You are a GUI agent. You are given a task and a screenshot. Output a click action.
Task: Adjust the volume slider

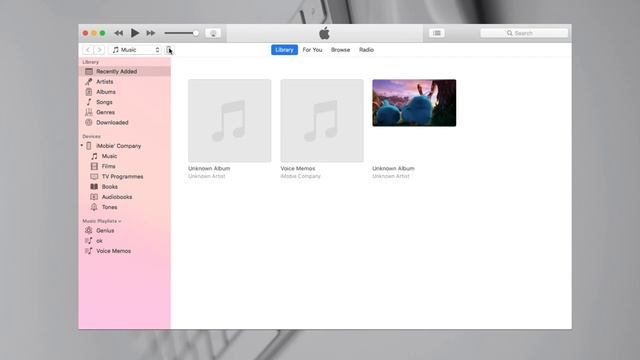pos(182,33)
